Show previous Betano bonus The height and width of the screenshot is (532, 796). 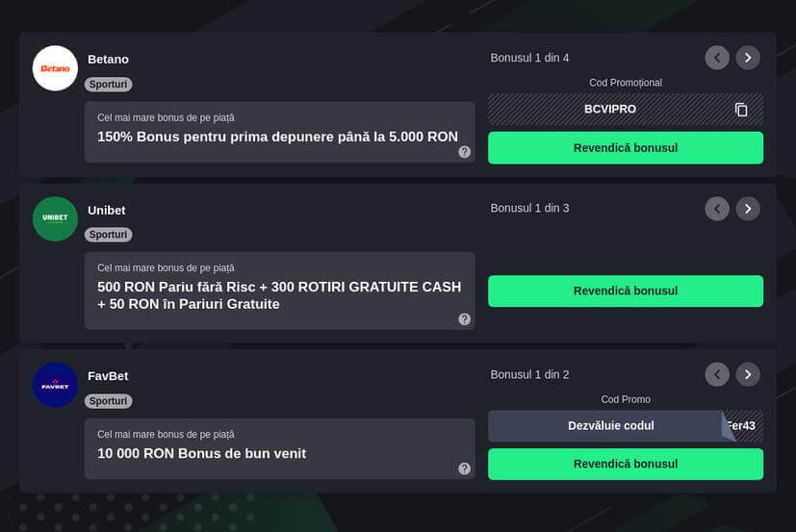point(717,58)
